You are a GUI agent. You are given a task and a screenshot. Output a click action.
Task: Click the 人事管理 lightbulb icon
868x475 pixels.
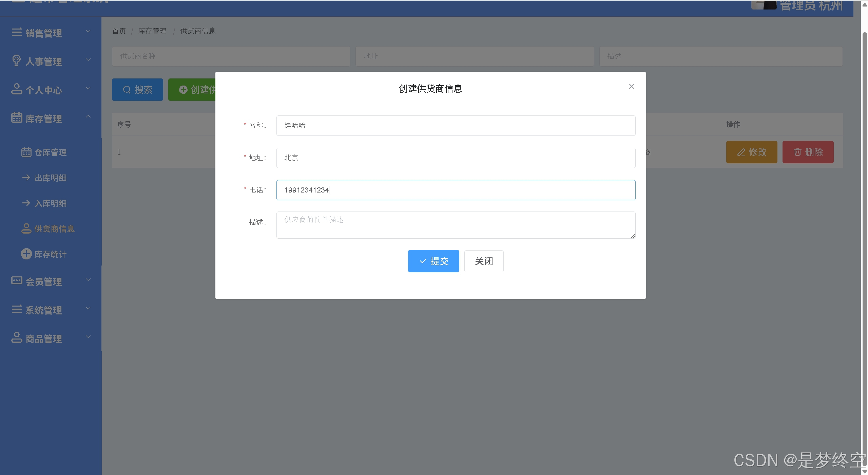click(16, 60)
